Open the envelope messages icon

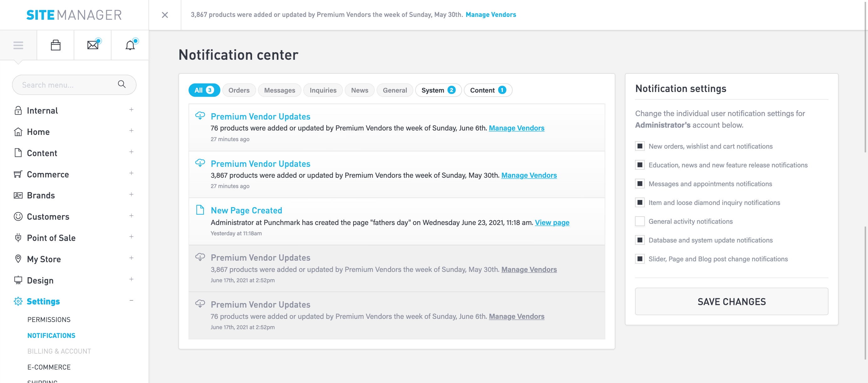click(93, 45)
